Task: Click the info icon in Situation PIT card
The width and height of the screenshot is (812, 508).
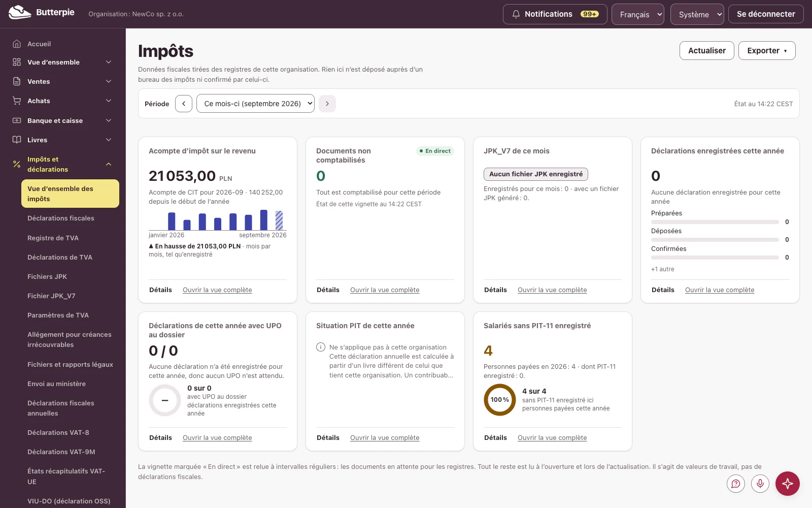Action: [321, 347]
